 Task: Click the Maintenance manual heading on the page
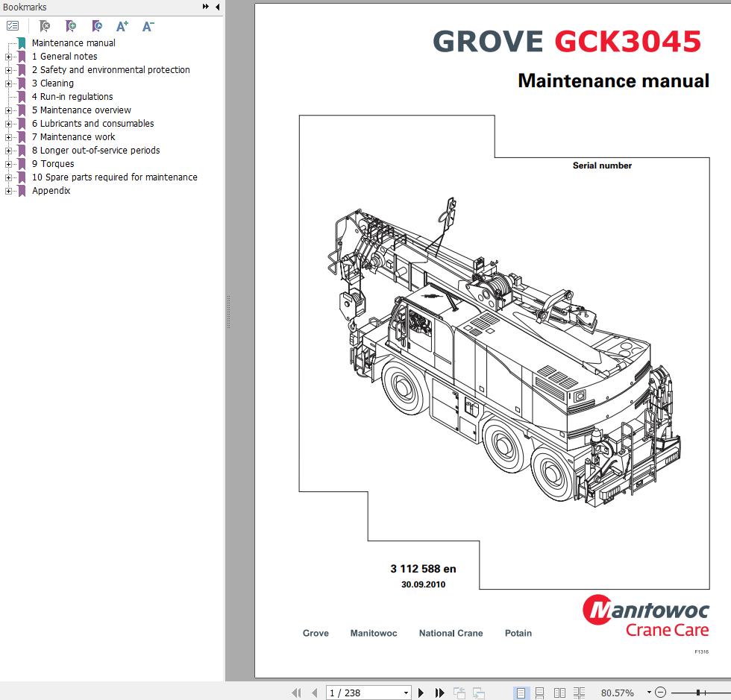(x=613, y=81)
